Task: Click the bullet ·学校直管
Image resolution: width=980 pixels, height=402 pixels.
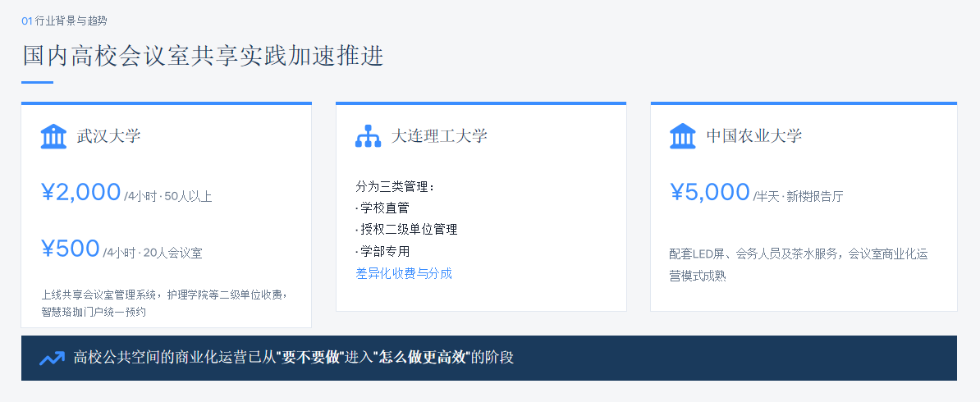Action: [382, 208]
